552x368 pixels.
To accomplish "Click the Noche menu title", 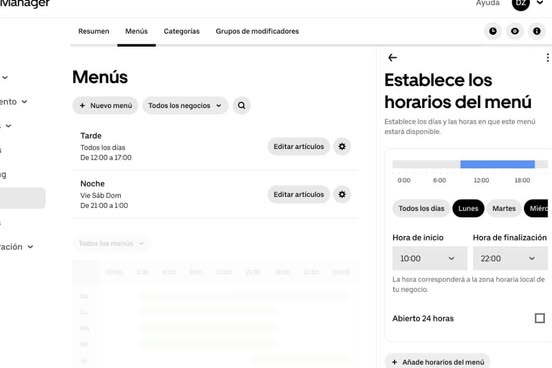I will click(92, 183).
